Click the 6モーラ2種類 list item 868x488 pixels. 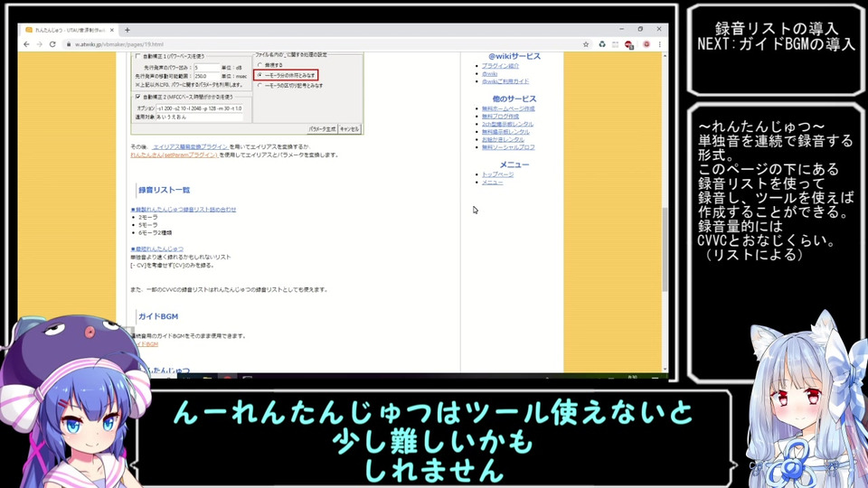[155, 233]
